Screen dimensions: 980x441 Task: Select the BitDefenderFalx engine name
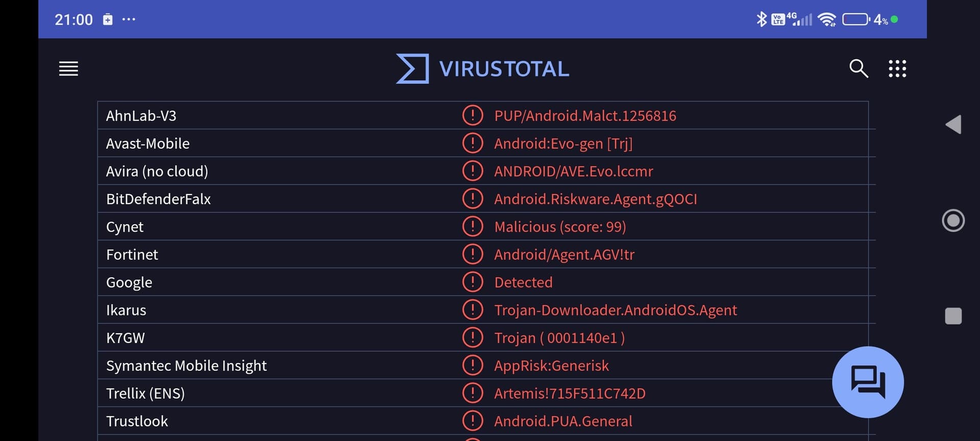158,199
